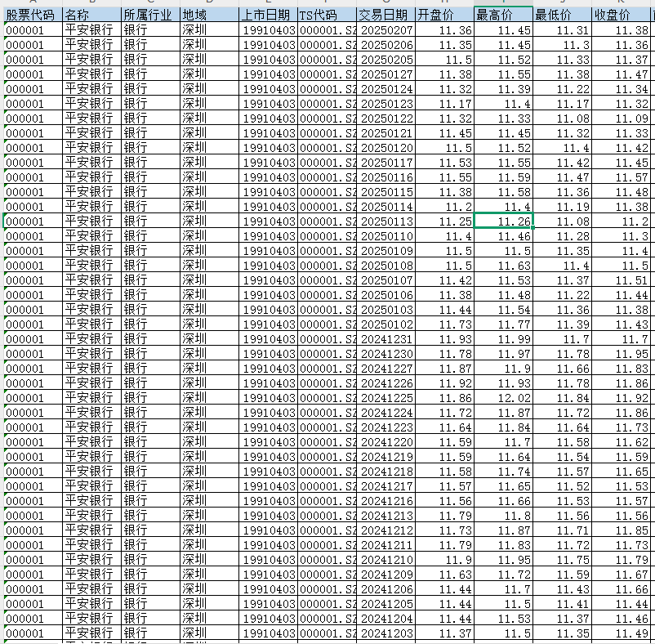
Task: Select stock code 000001 in 20241204 row
Action: (33, 619)
